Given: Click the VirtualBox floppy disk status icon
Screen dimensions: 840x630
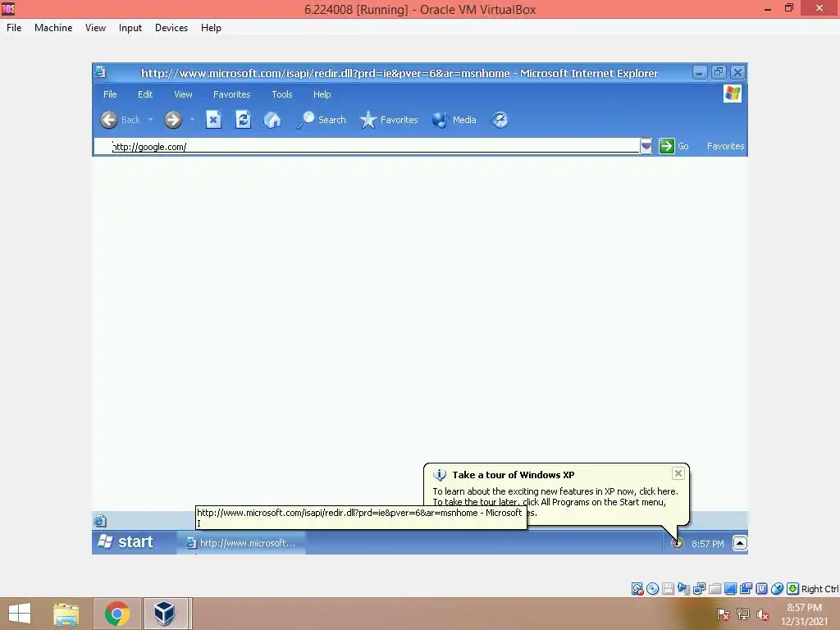Looking at the screenshot, I should 668,589.
